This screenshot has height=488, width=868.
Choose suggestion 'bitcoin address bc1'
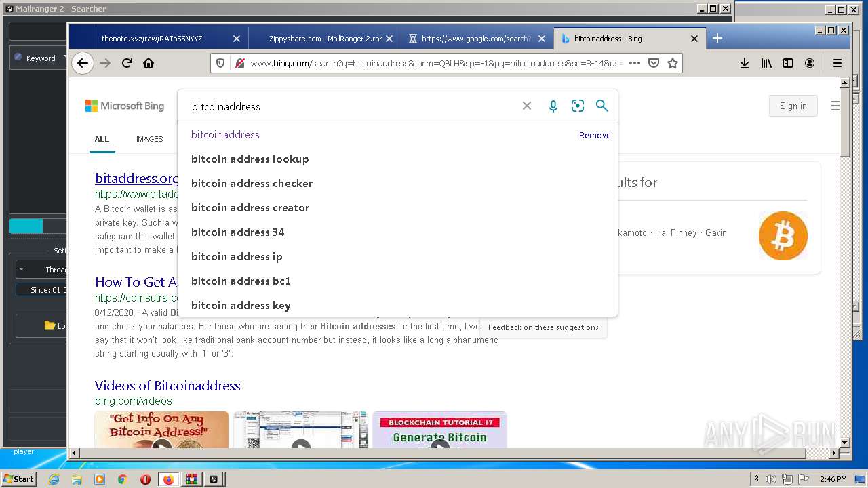(x=397, y=281)
